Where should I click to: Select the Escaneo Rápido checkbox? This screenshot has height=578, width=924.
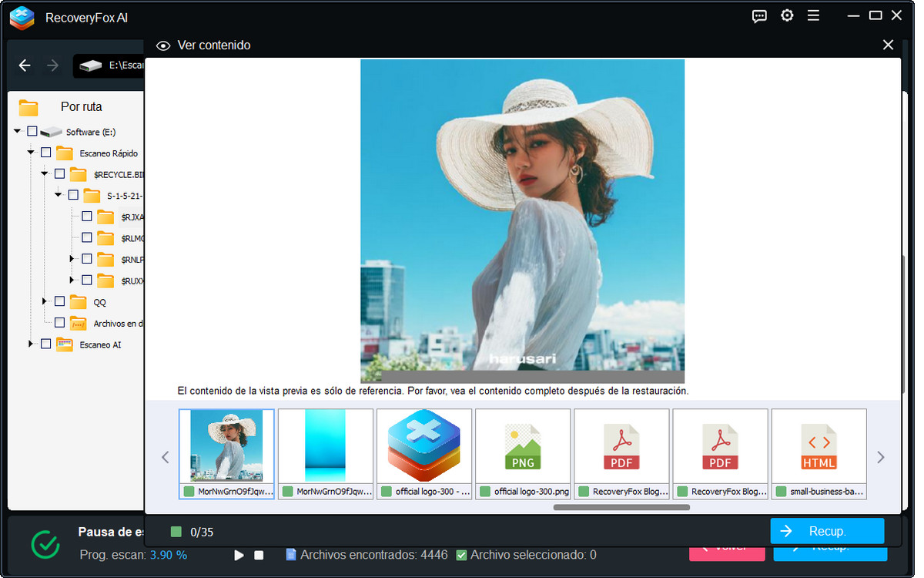[x=45, y=153]
